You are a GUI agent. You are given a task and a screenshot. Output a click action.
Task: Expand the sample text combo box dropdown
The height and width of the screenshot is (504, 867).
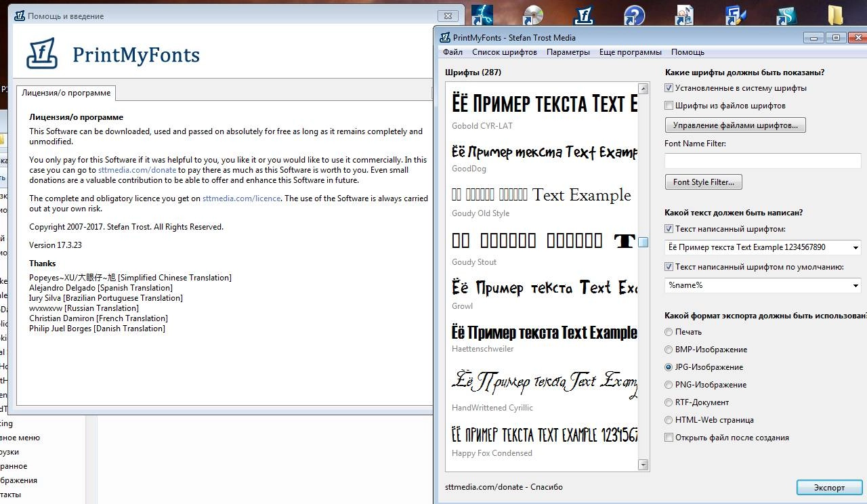(x=855, y=247)
